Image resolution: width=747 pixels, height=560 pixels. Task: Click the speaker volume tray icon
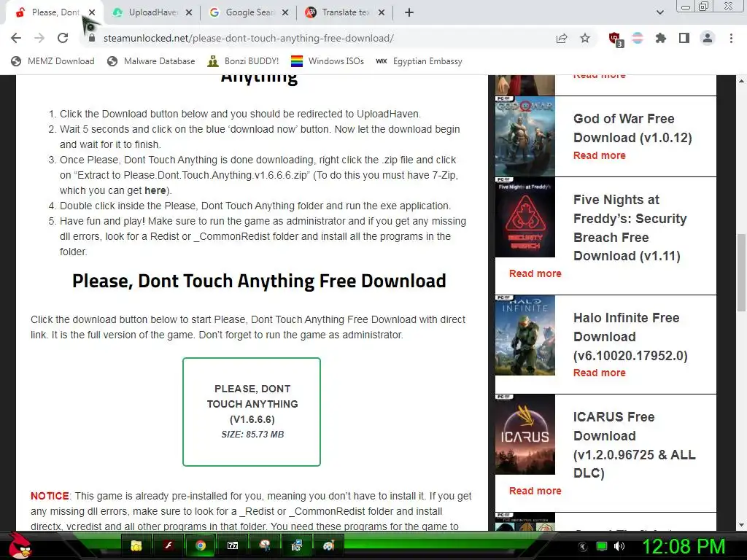coord(619,546)
